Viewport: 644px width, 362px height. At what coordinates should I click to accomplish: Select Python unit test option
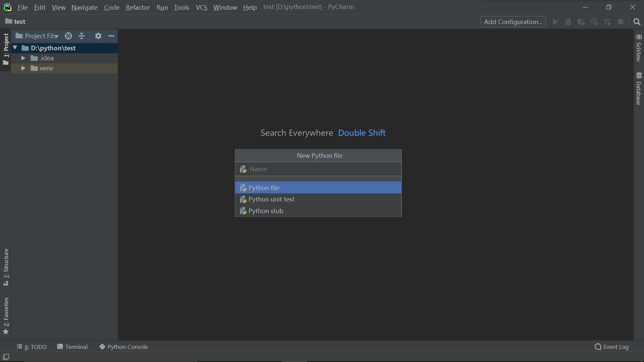click(318, 199)
